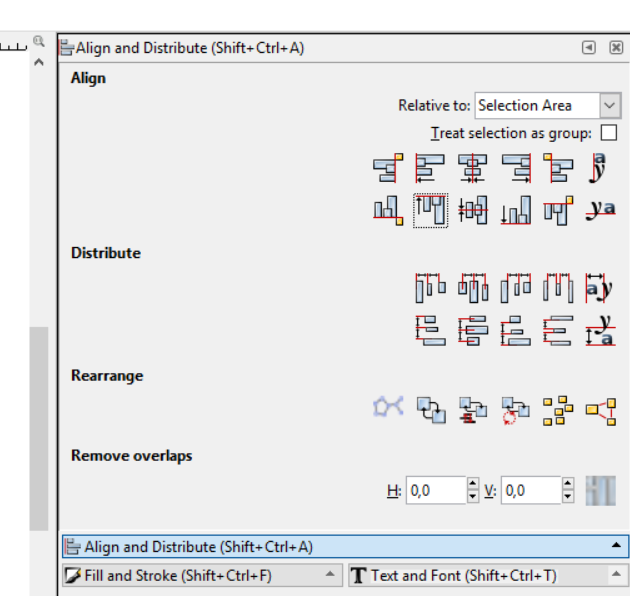630x596 pixels.
Task: Switch to the Fill and Stroke tab
Action: (202, 576)
